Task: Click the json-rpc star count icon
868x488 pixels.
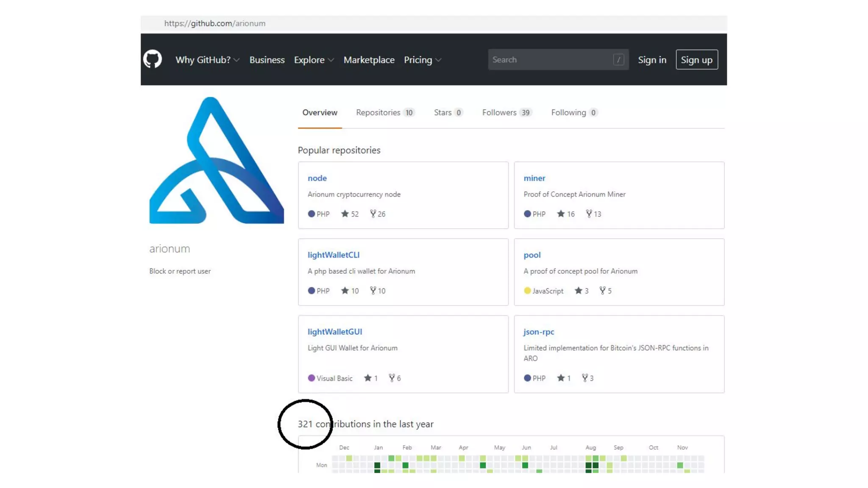Action: tap(560, 377)
